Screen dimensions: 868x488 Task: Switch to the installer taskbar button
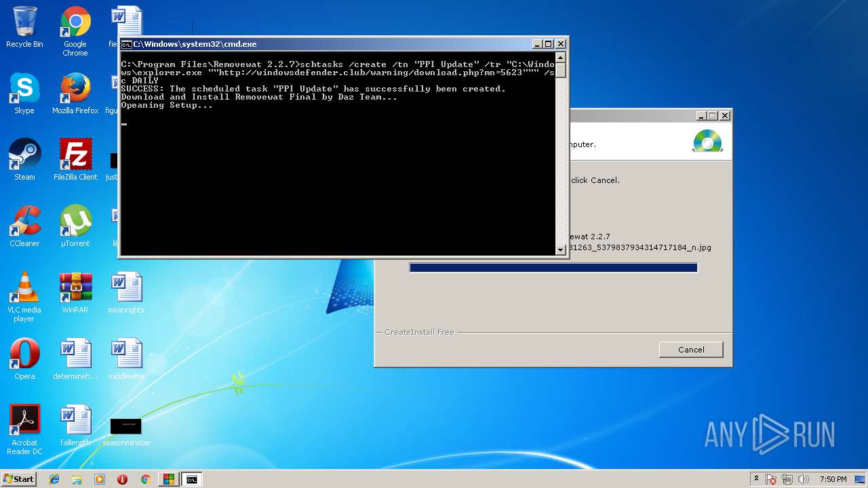(168, 479)
